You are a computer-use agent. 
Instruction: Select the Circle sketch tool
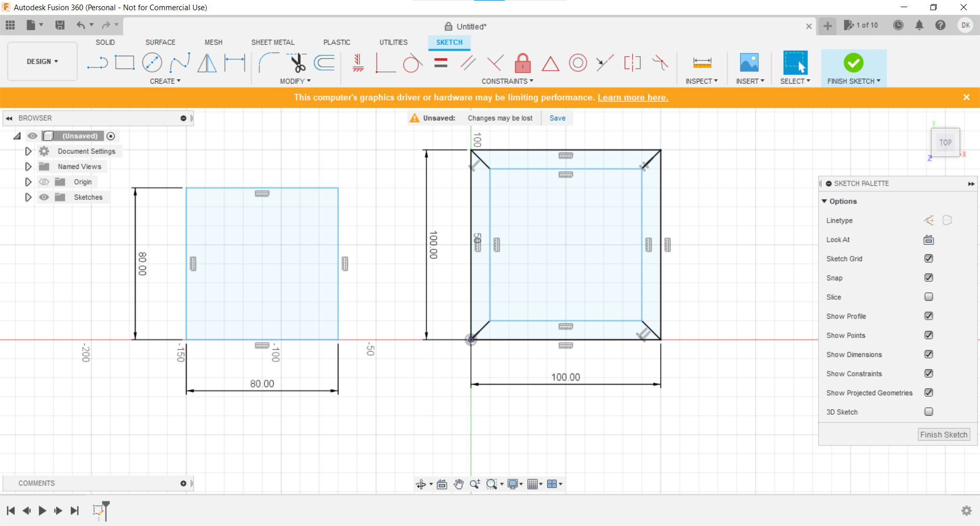tap(152, 63)
